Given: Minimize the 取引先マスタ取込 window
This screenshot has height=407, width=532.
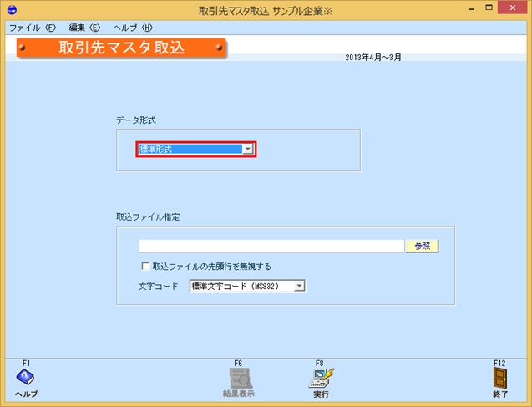Looking at the screenshot, I should click(471, 9).
